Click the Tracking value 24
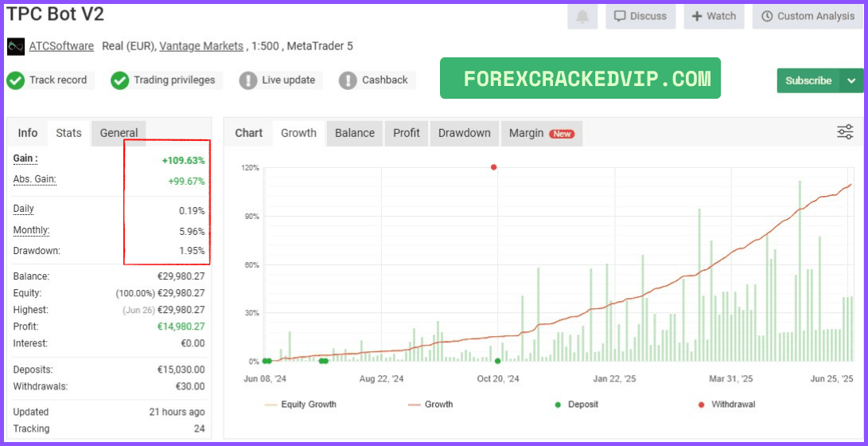 (199, 428)
